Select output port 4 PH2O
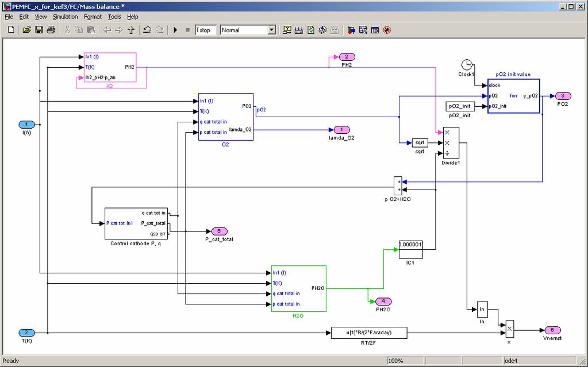The image size is (588, 367). (383, 302)
